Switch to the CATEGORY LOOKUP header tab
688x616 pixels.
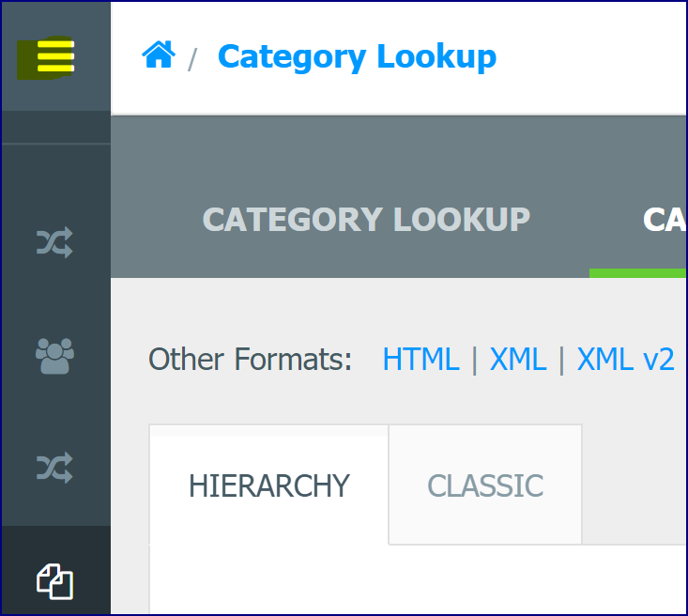point(366,219)
